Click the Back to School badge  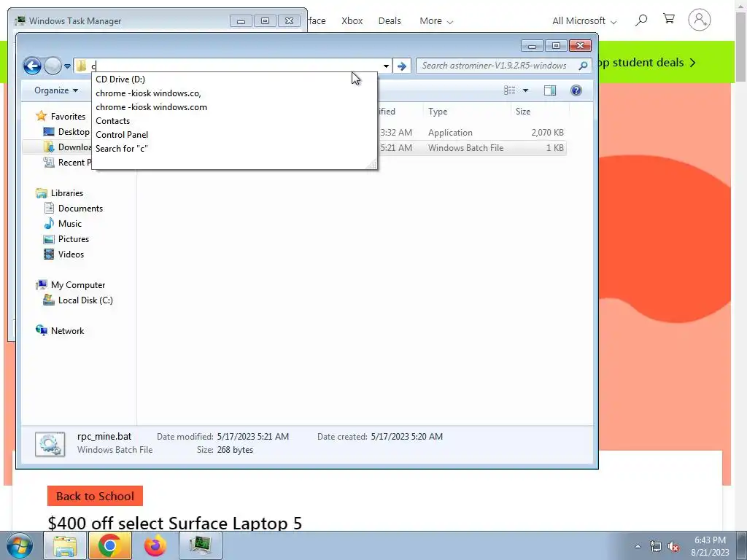95,496
